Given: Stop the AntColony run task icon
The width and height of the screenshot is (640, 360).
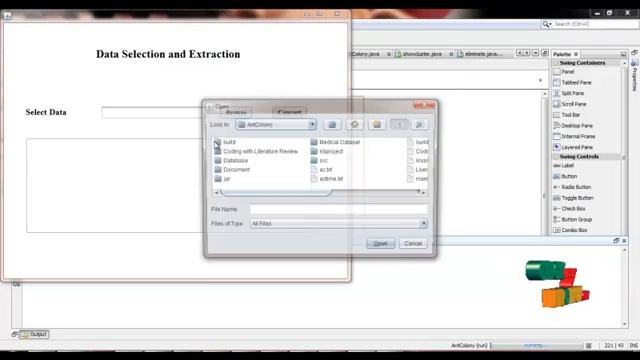Looking at the screenshot, I should [589, 346].
